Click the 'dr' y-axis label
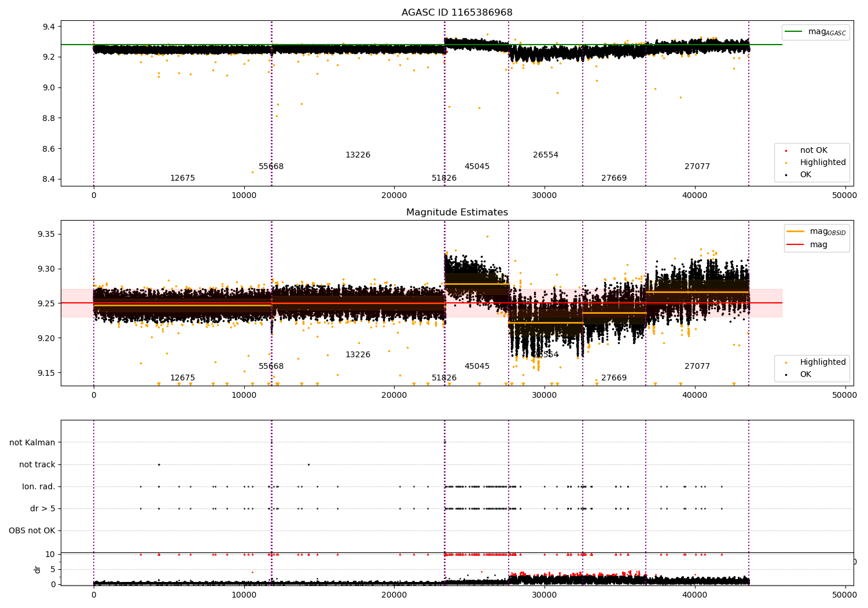 (38, 569)
